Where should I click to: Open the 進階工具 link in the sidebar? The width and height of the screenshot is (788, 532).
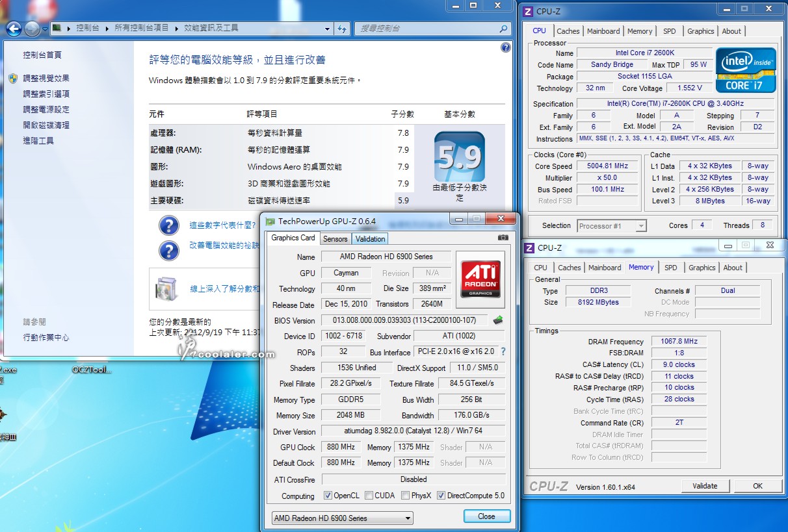point(38,140)
